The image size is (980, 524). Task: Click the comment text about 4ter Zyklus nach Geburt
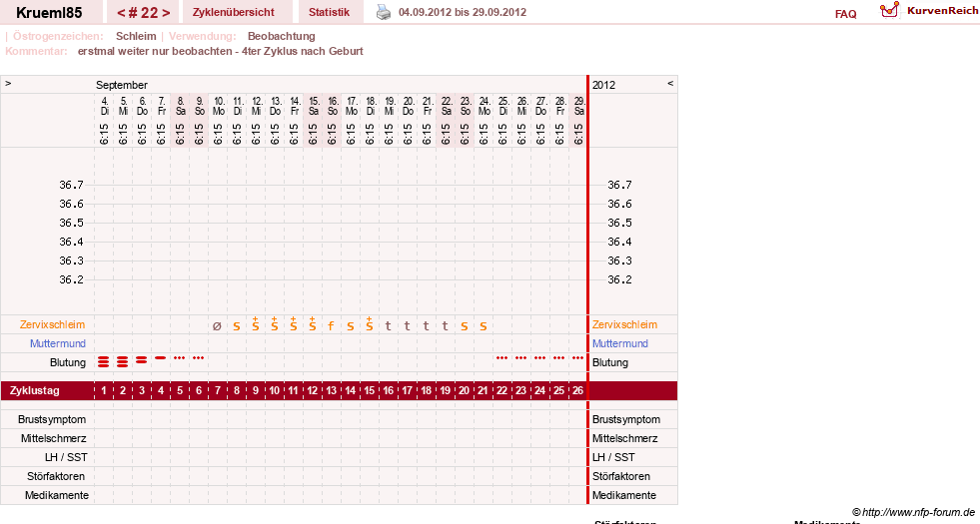coord(220,51)
